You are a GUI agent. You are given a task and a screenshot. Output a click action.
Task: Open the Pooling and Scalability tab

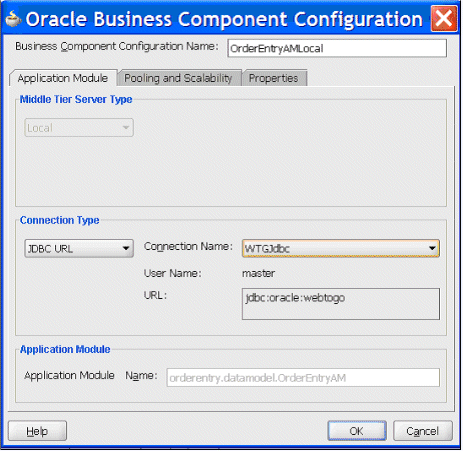pyautogui.click(x=178, y=78)
